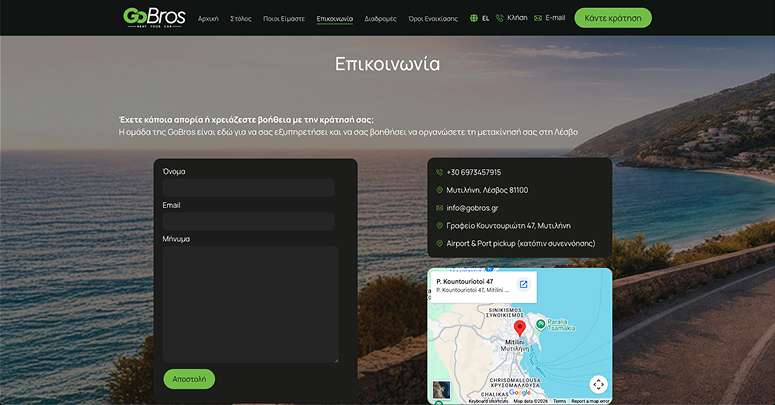Click the GoBros logo
775x405 pixels.
[x=154, y=17]
